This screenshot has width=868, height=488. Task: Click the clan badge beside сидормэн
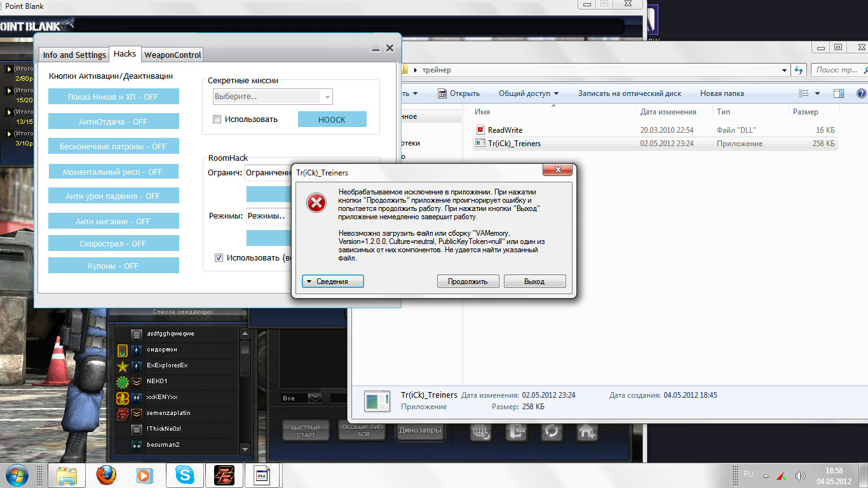point(123,350)
